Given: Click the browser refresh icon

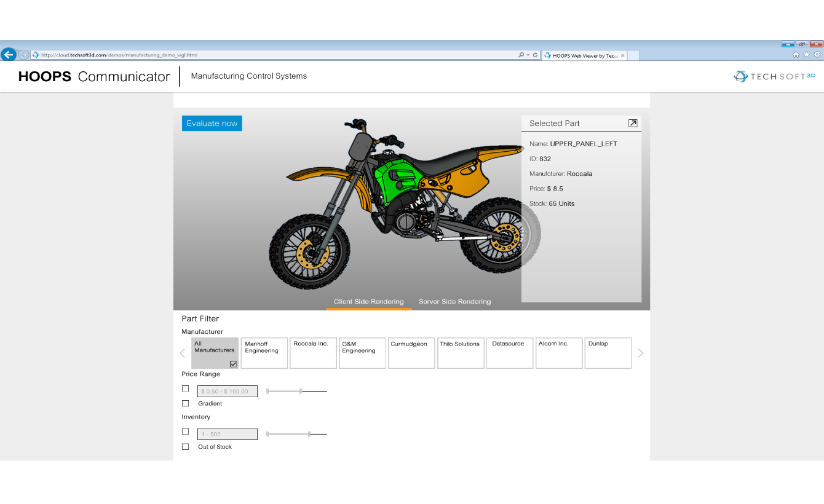Looking at the screenshot, I should pos(535,55).
